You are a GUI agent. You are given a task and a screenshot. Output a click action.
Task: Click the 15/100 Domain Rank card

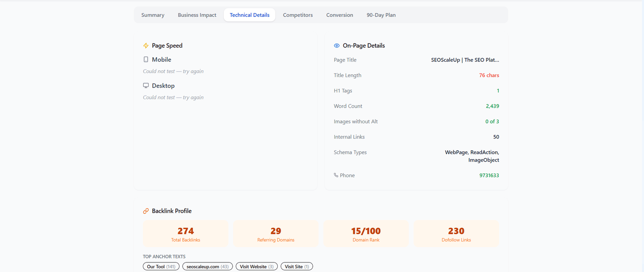366,234
